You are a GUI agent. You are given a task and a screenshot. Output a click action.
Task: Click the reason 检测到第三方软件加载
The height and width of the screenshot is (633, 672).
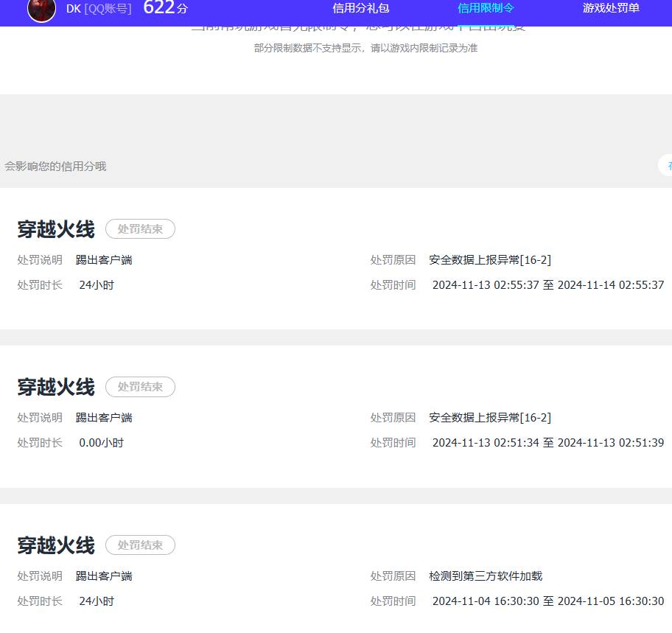click(x=486, y=576)
